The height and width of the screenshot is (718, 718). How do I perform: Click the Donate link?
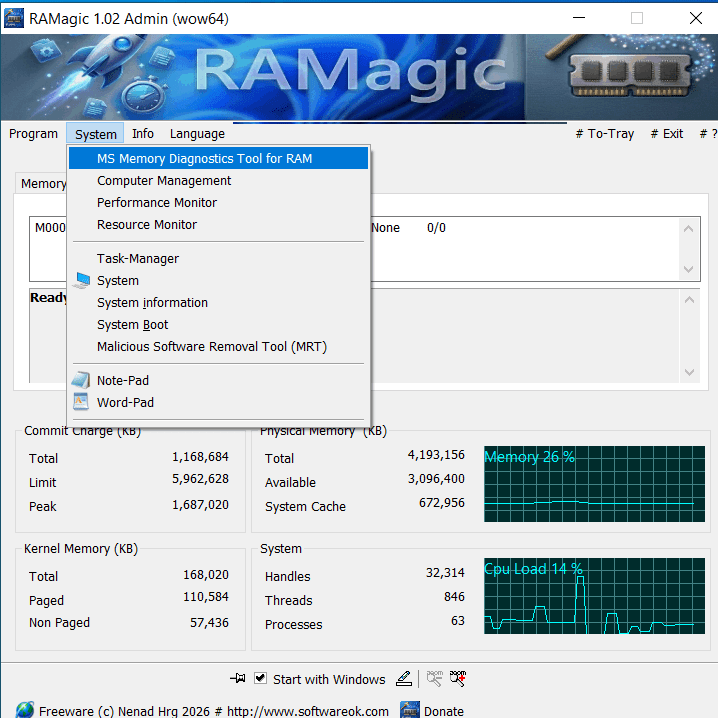(x=444, y=711)
